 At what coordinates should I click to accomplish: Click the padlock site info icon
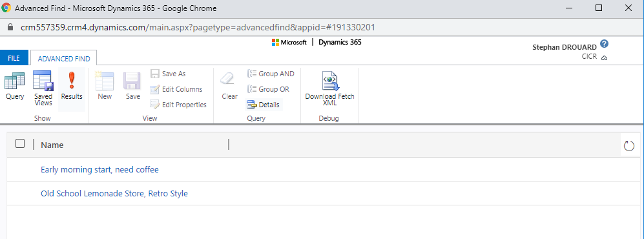(x=11, y=28)
